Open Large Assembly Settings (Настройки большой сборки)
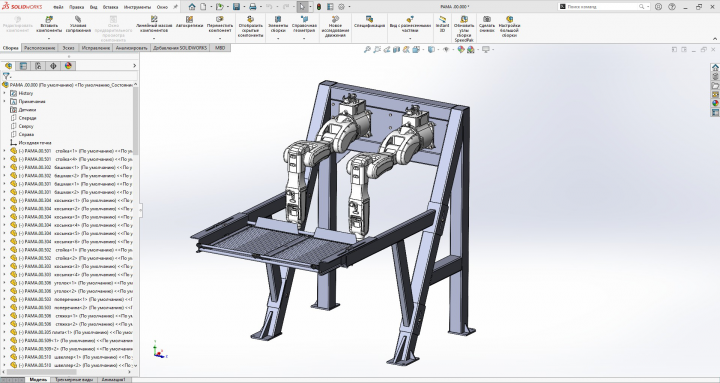 509,27
